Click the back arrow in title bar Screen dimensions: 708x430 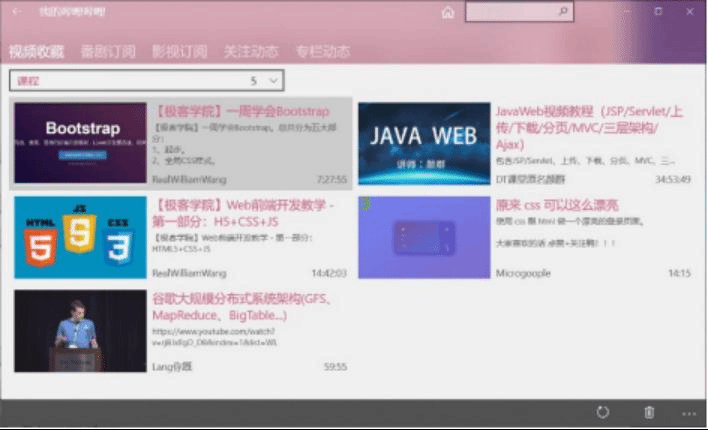(17, 12)
